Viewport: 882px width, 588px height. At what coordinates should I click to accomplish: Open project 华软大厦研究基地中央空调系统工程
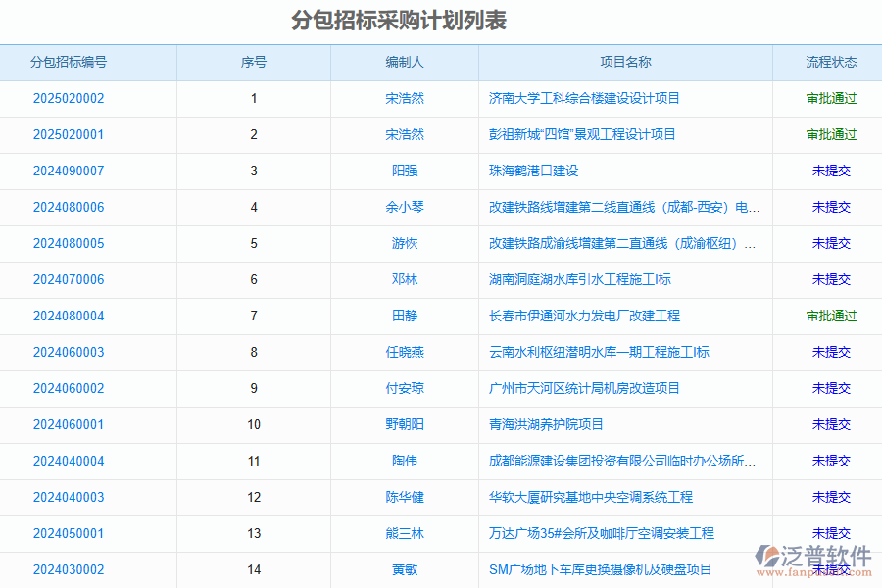591,498
